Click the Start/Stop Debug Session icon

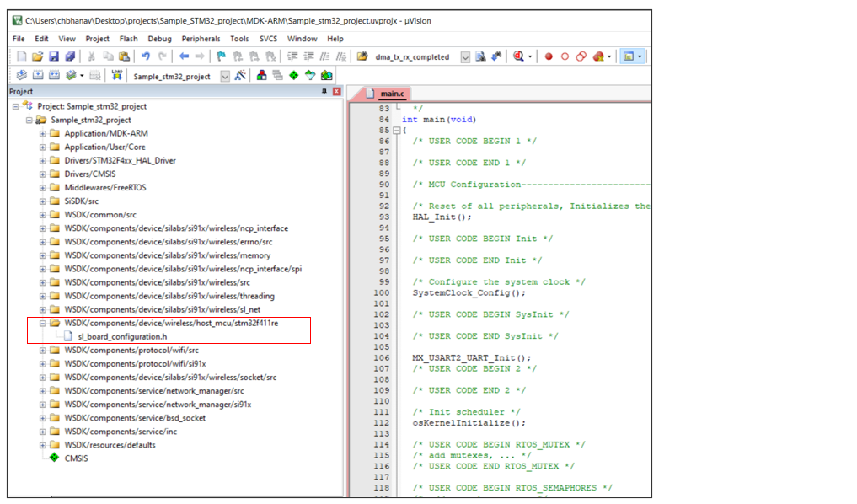coord(519,56)
